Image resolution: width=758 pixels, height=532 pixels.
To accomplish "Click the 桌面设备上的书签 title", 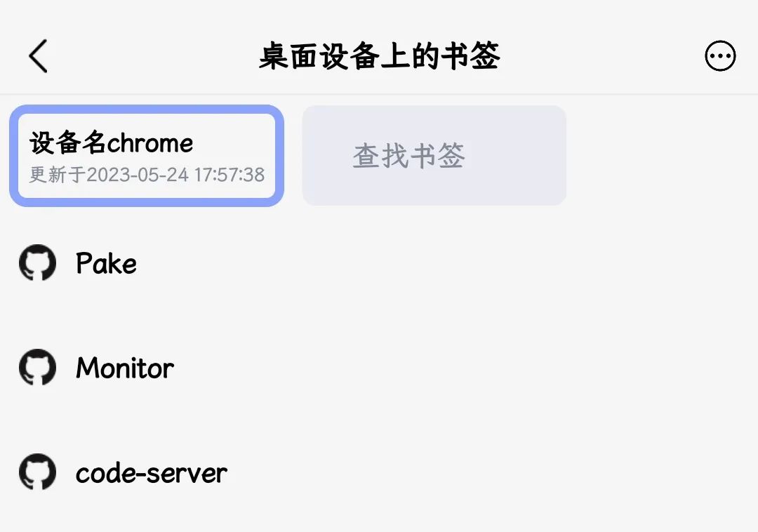I will (379, 58).
